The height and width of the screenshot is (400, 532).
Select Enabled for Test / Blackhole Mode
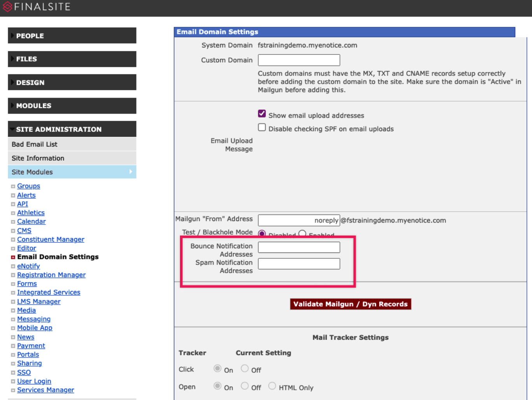(x=302, y=233)
